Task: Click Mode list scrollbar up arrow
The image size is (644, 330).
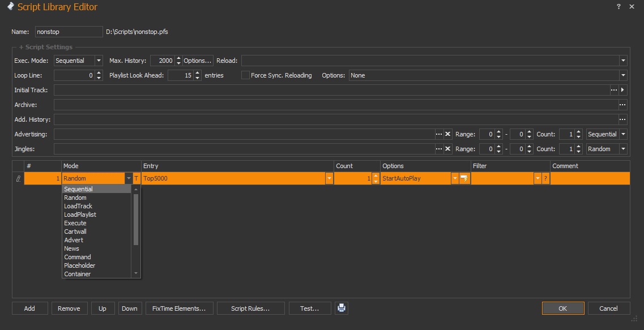Action: [x=136, y=189]
